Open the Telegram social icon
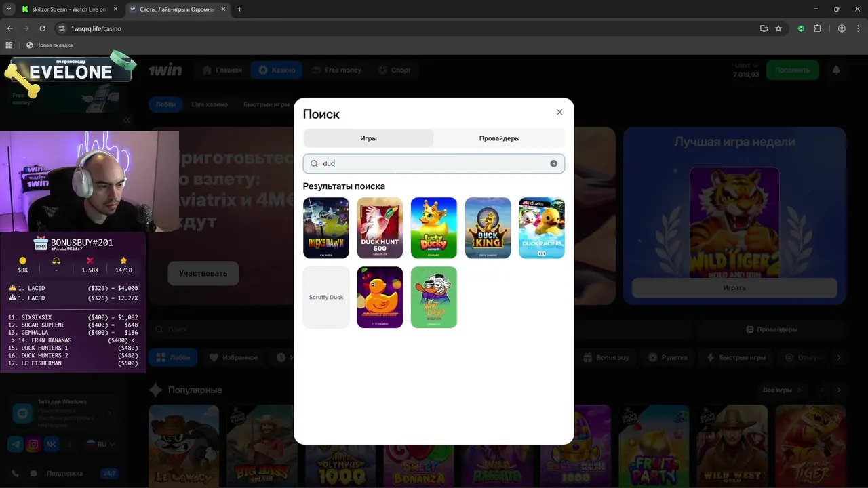The height and width of the screenshot is (488, 868). (x=15, y=445)
